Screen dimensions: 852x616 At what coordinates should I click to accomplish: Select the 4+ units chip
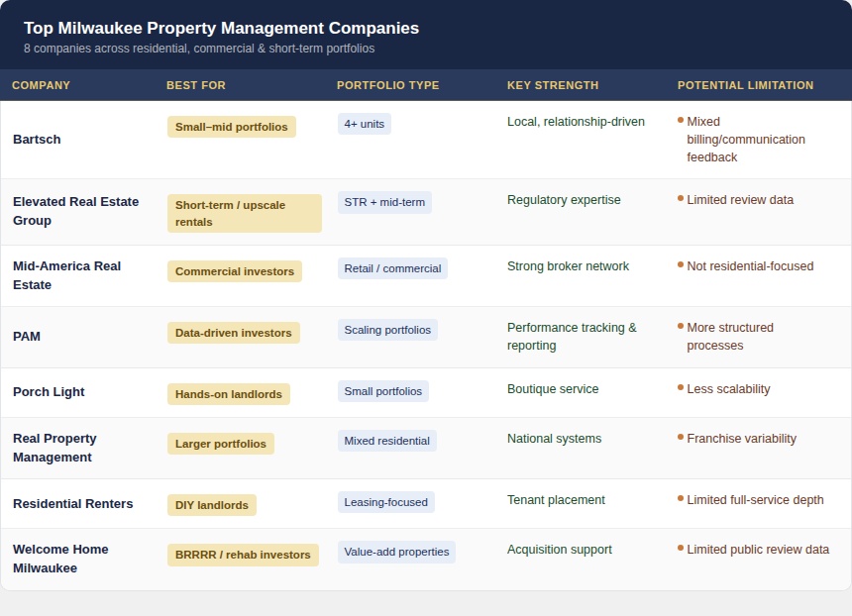coord(365,124)
